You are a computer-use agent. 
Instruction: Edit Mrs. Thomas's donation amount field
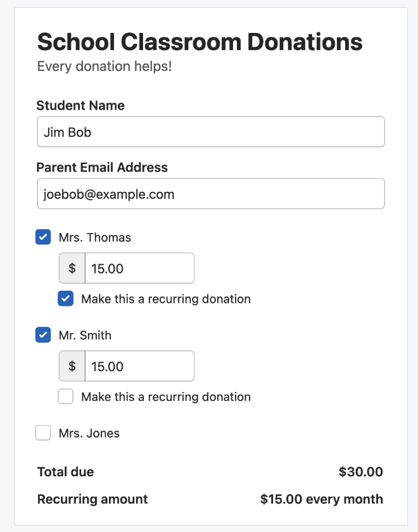[x=139, y=269]
